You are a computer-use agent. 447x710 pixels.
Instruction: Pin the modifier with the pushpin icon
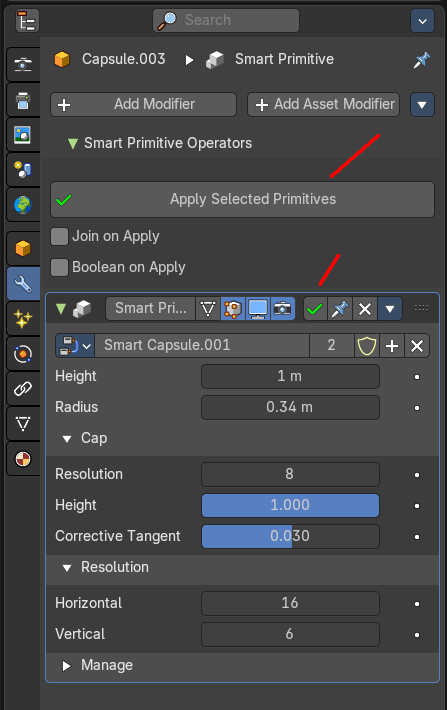[x=340, y=309]
